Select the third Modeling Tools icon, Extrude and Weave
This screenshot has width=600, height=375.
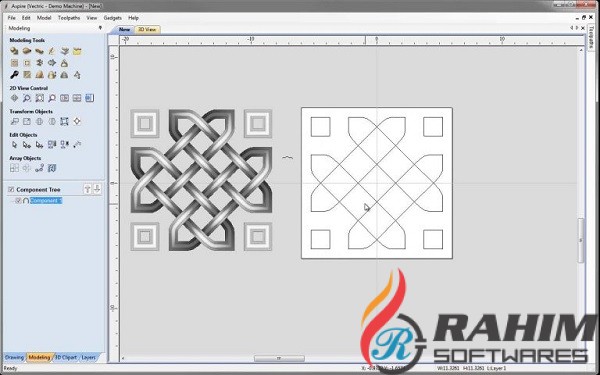pos(39,51)
